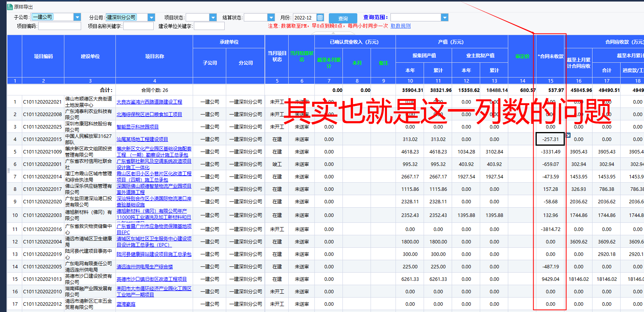Click the 项目编码 column header
Viewport: 644px width, 312px height.
(x=43, y=56)
